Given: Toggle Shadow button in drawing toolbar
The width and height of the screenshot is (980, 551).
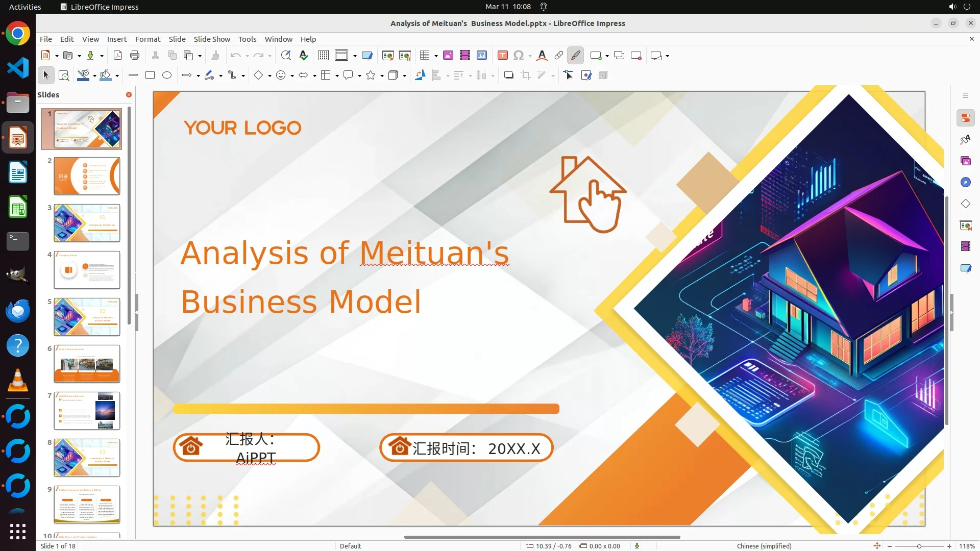Looking at the screenshot, I should pos(508,76).
